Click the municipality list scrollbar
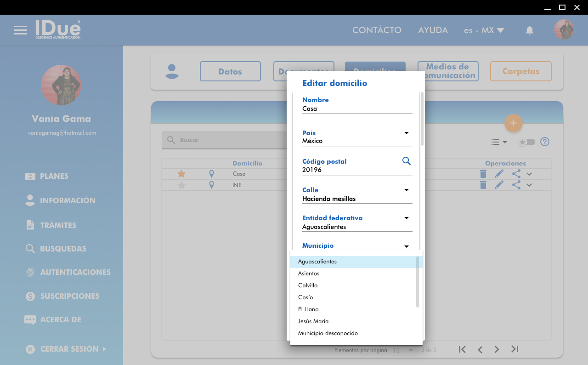 pos(418,282)
